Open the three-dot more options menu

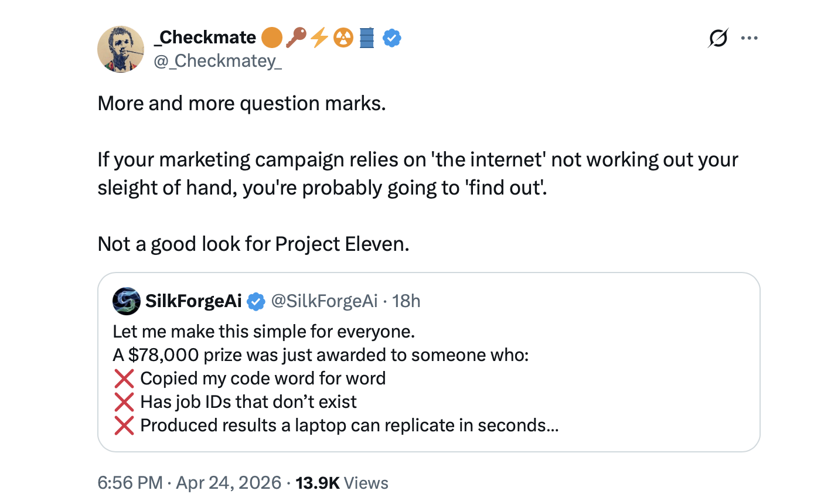tap(749, 39)
